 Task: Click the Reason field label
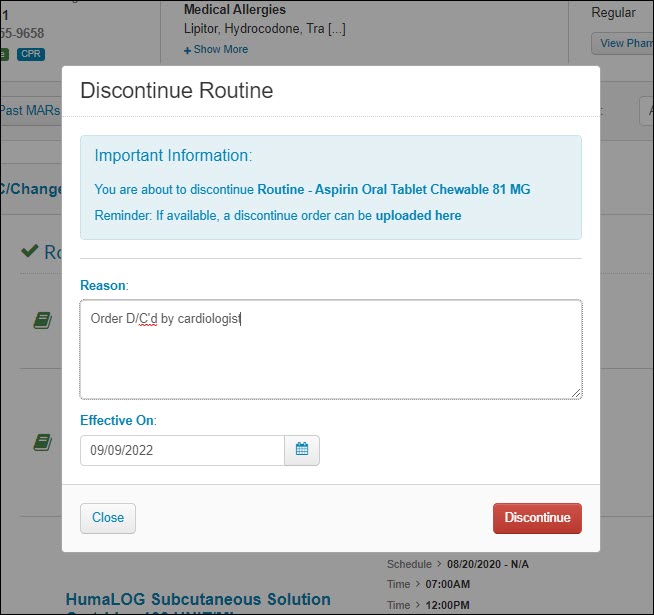104,285
